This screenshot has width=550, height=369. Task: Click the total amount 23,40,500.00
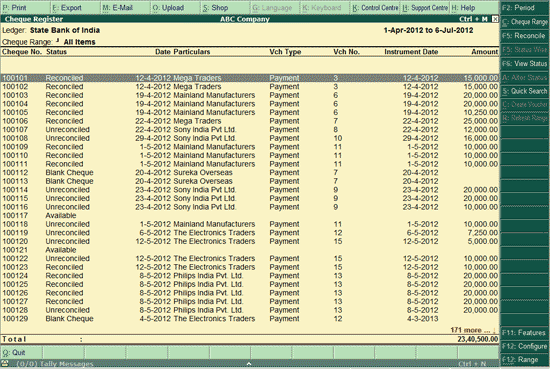(x=478, y=339)
